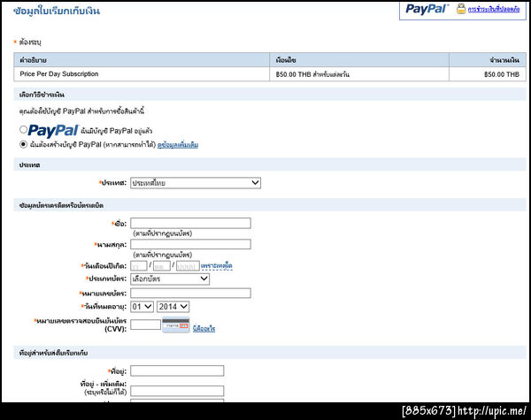Focus the first name input field
This screenshot has height=420, width=531.
[x=190, y=224]
